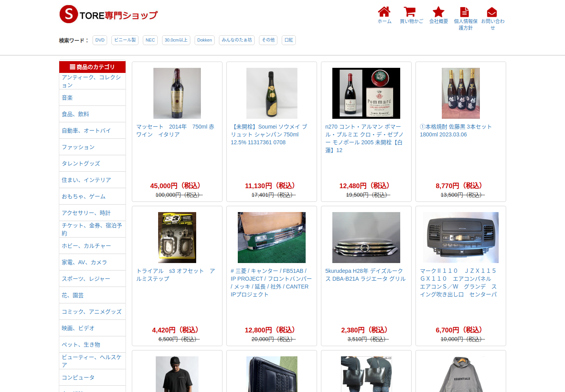The height and width of the screenshot is (392, 565).
Task: Open the マークⅡ エアコンパネル title link
Action: (x=458, y=283)
